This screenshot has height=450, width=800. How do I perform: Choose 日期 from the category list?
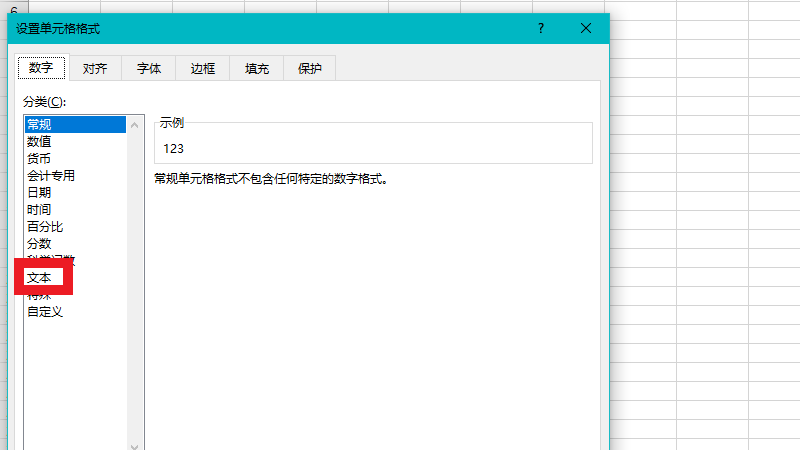(x=40, y=193)
